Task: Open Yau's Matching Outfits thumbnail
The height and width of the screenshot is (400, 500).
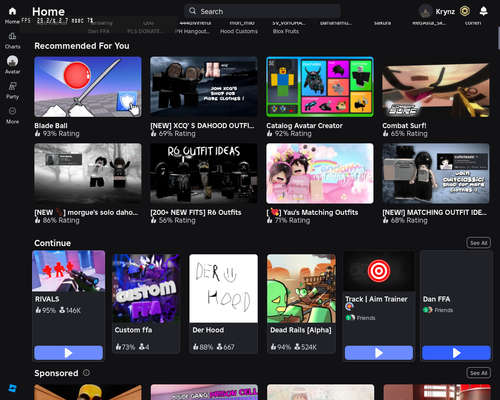Action: 320,173
